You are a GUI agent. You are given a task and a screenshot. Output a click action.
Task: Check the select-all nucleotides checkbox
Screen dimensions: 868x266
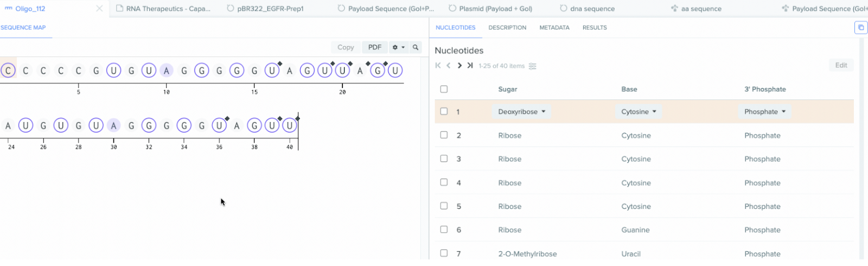[x=444, y=89]
